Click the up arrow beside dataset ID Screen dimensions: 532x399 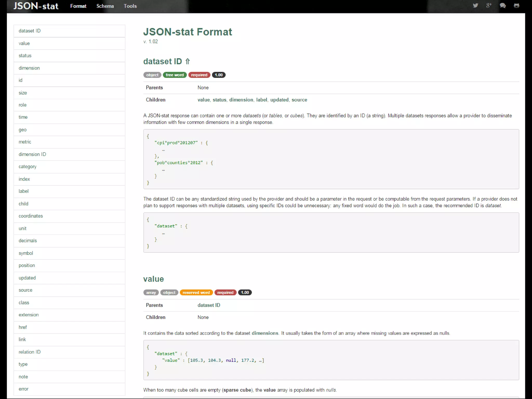[188, 62]
